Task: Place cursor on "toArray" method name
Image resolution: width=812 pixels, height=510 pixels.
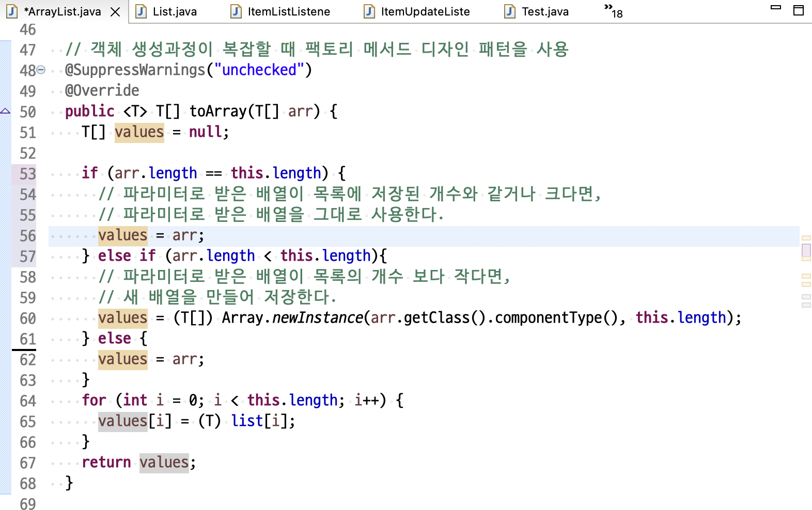Action: [218, 111]
